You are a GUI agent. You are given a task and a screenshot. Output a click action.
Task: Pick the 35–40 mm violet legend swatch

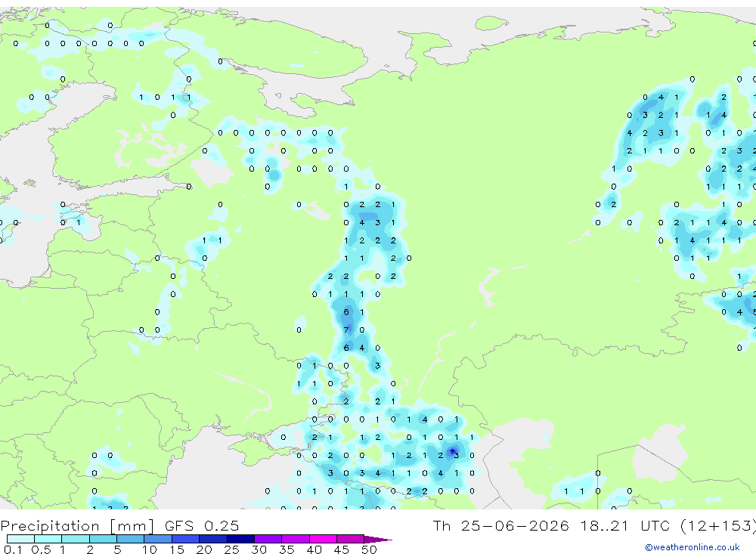(296, 539)
